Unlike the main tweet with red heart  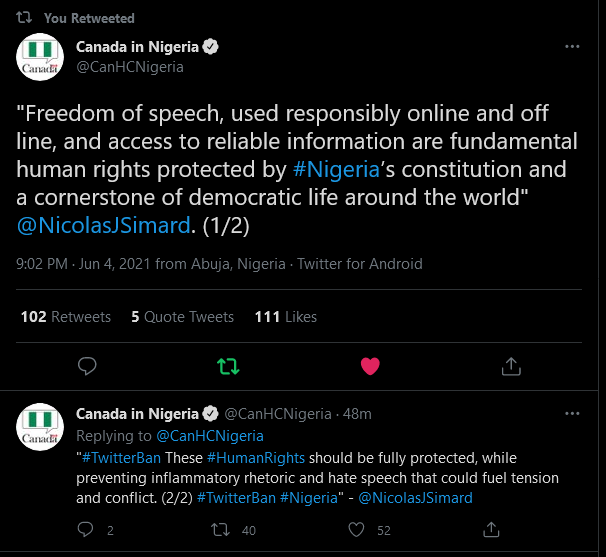coord(370,366)
